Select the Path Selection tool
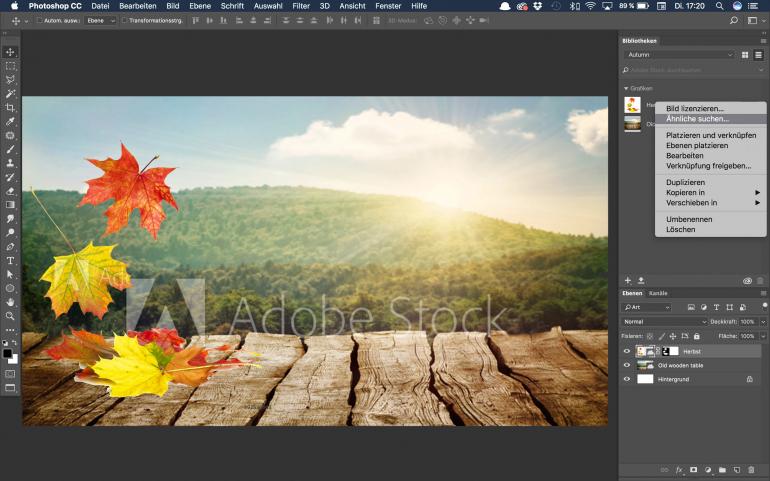 pos(10,274)
